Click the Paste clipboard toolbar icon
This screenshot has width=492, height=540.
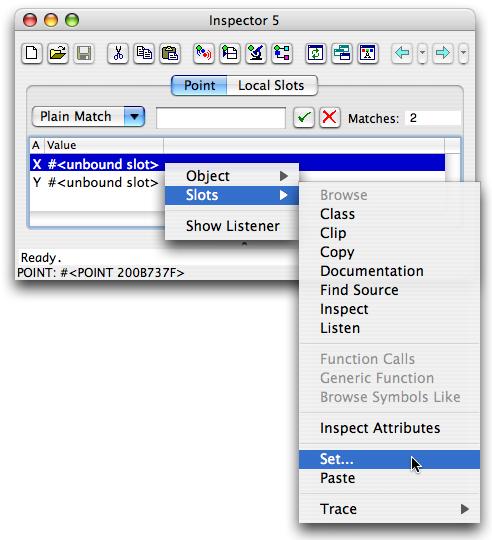click(170, 53)
